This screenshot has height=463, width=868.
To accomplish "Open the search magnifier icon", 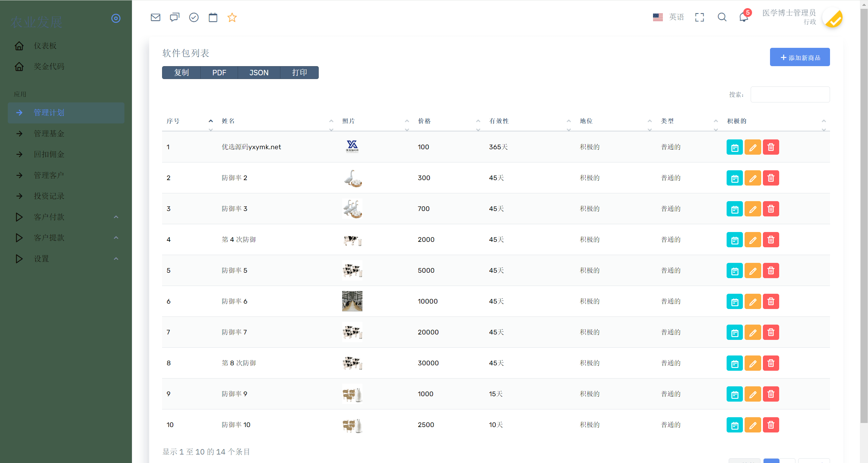I will 722,17.
